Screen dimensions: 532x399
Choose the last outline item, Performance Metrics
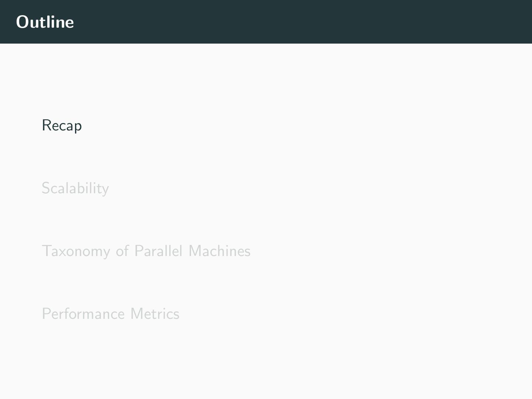pos(110,314)
